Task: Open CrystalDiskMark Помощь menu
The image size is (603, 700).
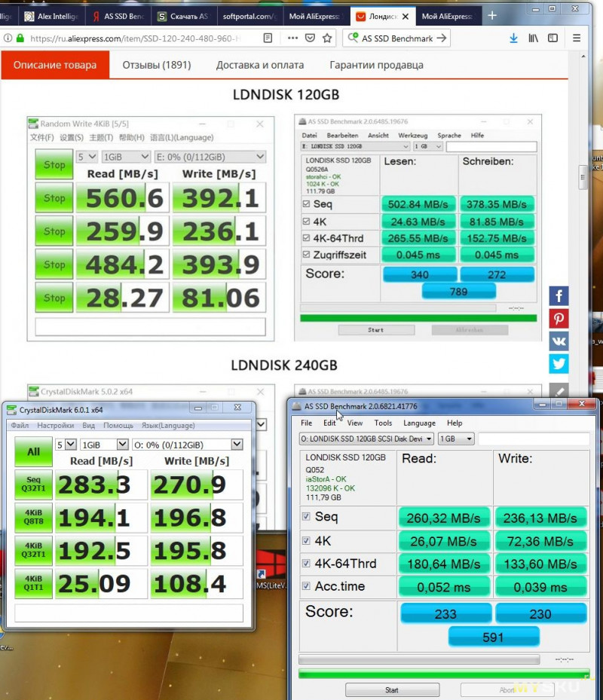Action: [118, 426]
